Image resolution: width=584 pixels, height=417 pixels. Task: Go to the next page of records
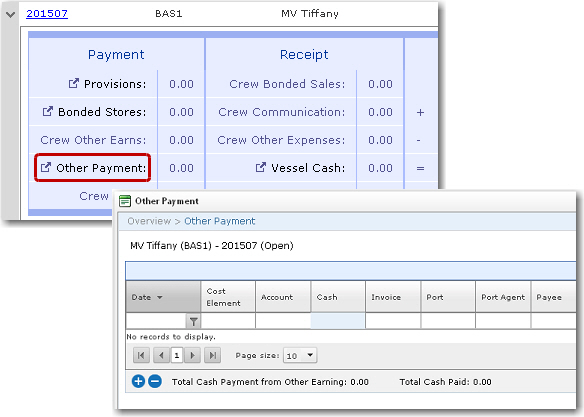click(193, 355)
